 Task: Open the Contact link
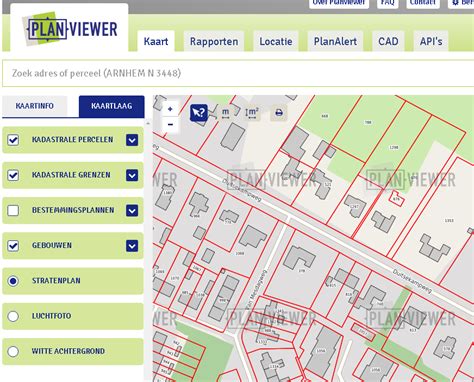[x=423, y=3]
